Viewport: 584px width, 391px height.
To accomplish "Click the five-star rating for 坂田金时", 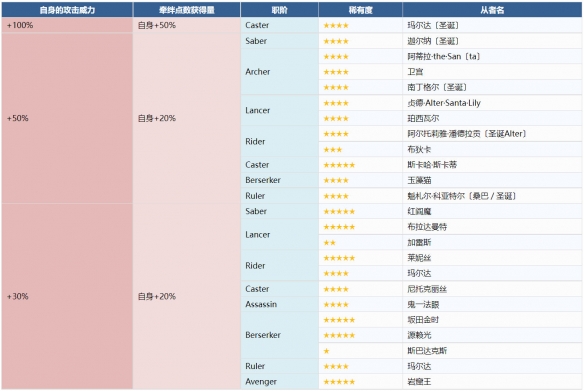I will point(339,320).
